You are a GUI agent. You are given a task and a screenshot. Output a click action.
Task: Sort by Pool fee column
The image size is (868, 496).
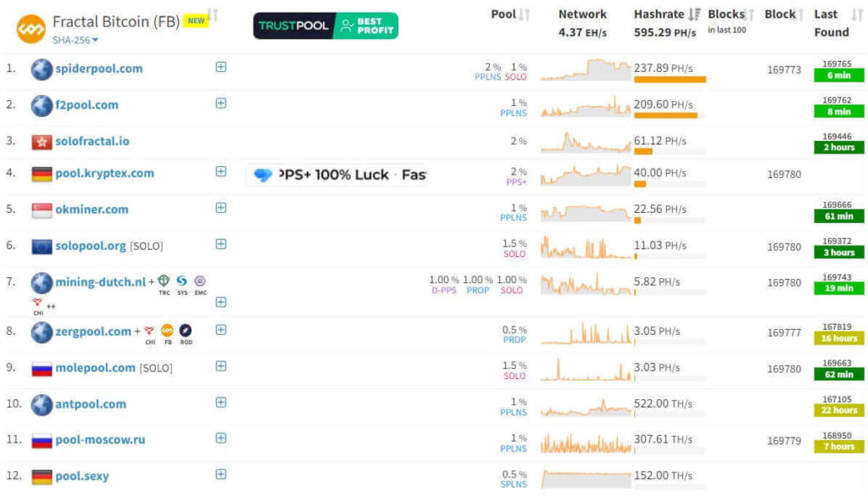[x=525, y=14]
